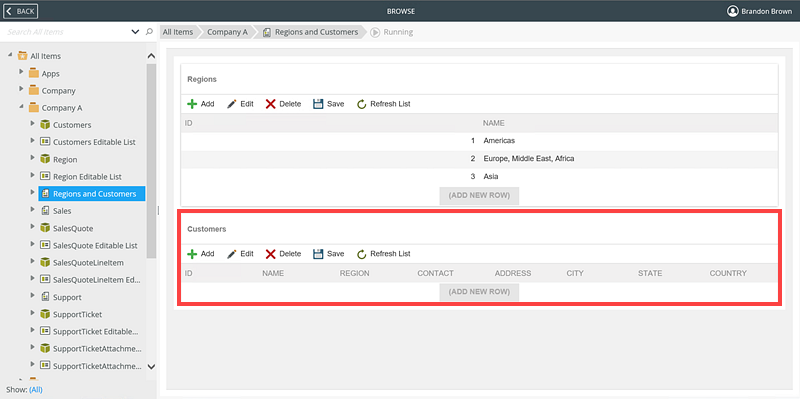Screen dimensions: 800x399
Task: Select the Company folder icon
Action: coord(34,90)
